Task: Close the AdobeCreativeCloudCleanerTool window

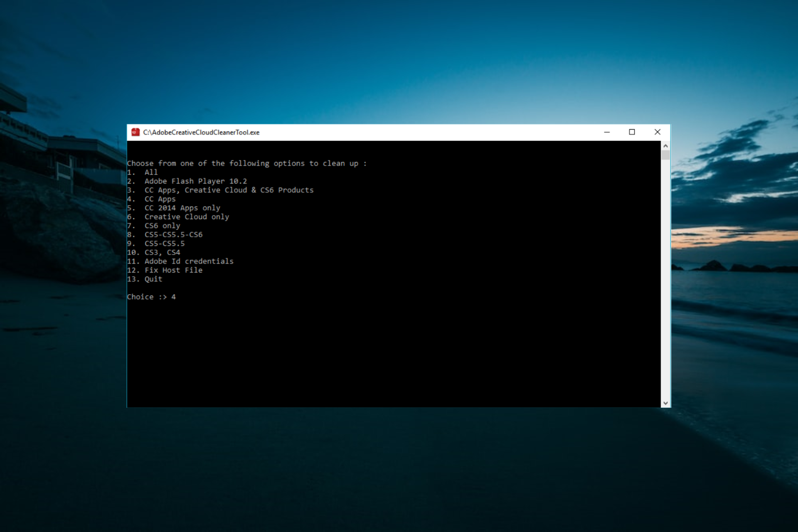Action: (x=658, y=132)
